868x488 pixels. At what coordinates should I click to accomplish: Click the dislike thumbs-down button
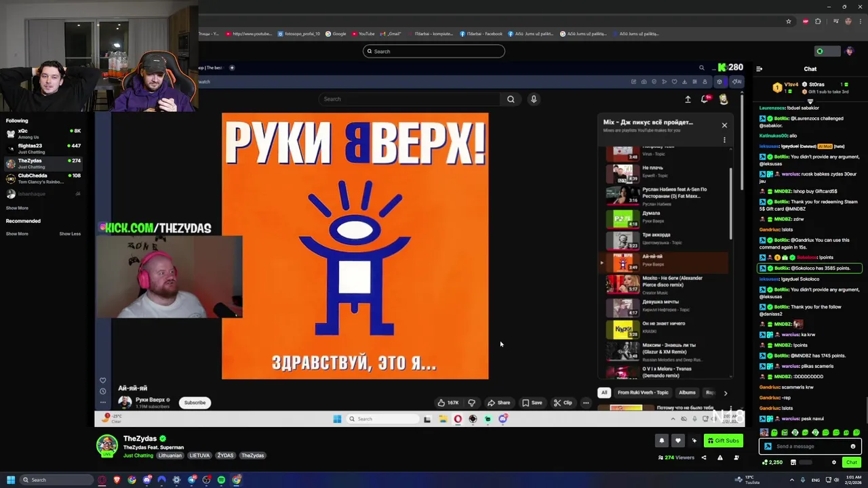472,403
